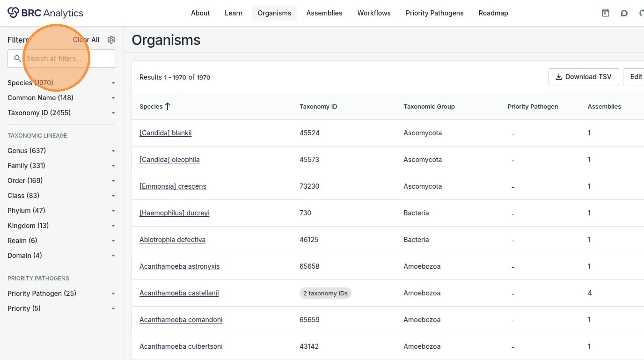This screenshot has height=360, width=644.
Task: Click the magnifier icon in filter search
Action: click(18, 59)
